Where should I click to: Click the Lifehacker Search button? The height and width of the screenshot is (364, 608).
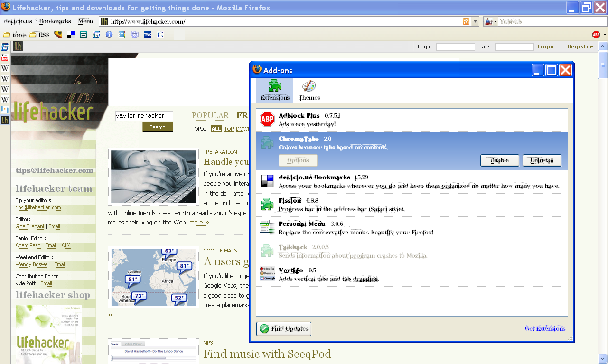(x=158, y=127)
